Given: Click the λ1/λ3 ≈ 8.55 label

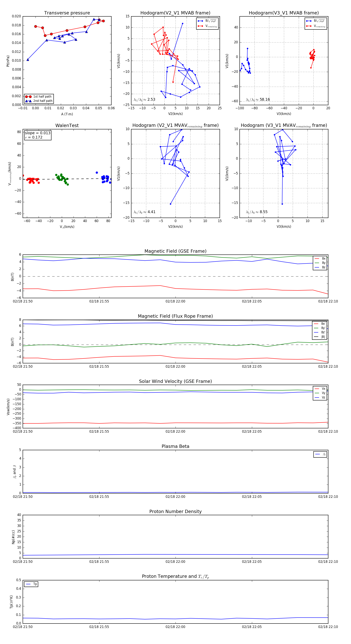Looking at the screenshot, I should 257,212.
